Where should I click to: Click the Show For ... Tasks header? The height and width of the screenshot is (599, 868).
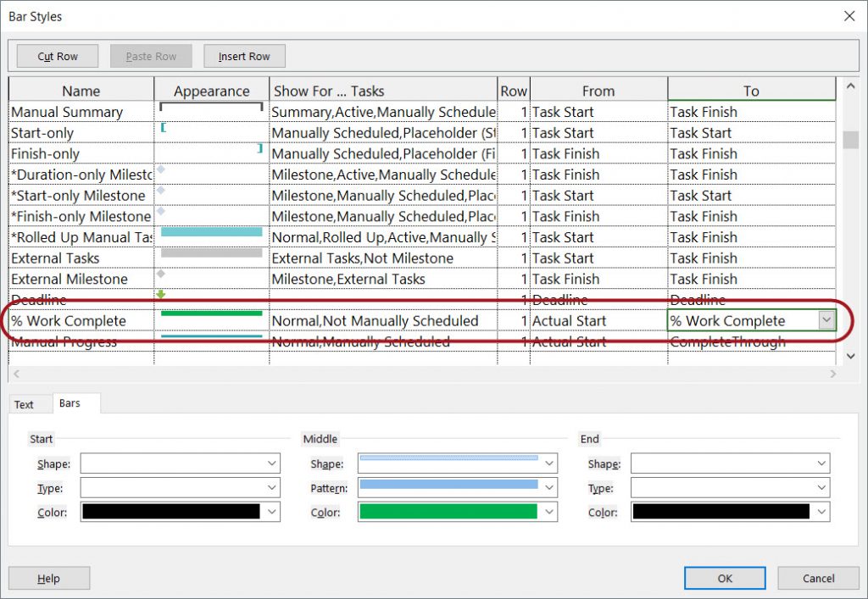point(383,90)
